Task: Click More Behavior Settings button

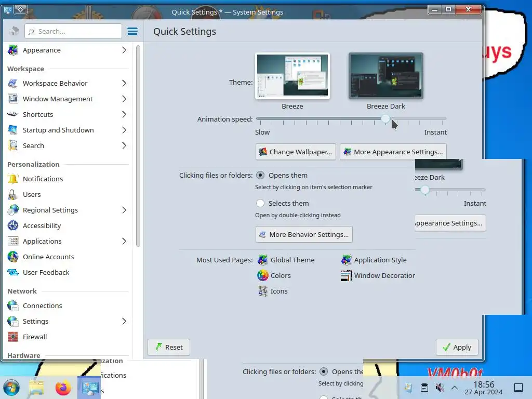Action: [x=304, y=234]
